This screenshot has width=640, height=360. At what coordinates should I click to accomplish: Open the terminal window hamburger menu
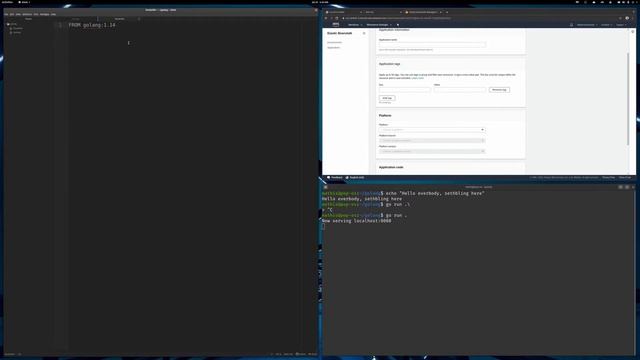tap(627, 187)
